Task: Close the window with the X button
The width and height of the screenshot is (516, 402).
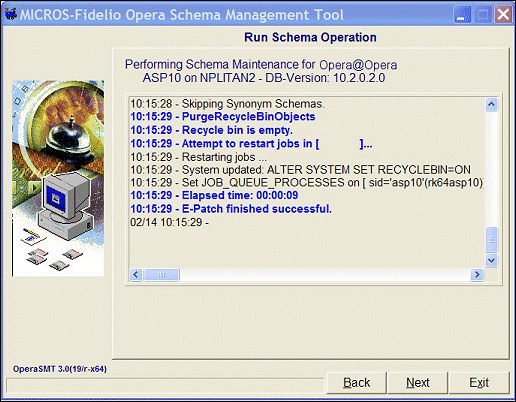Action: (503, 15)
